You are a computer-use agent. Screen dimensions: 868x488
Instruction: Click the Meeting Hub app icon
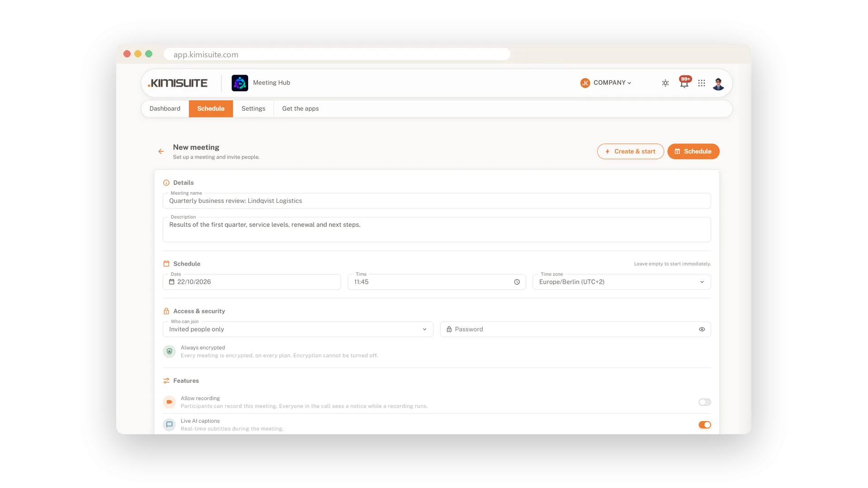tap(240, 83)
